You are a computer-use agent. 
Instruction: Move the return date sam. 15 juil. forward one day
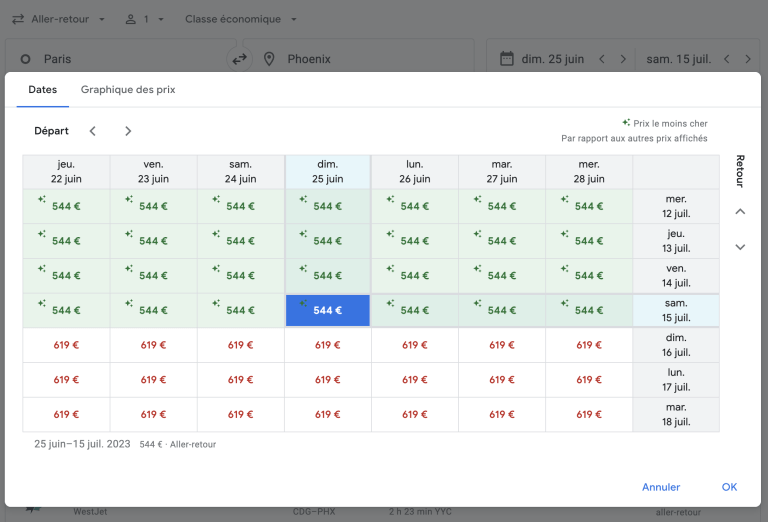tap(748, 59)
